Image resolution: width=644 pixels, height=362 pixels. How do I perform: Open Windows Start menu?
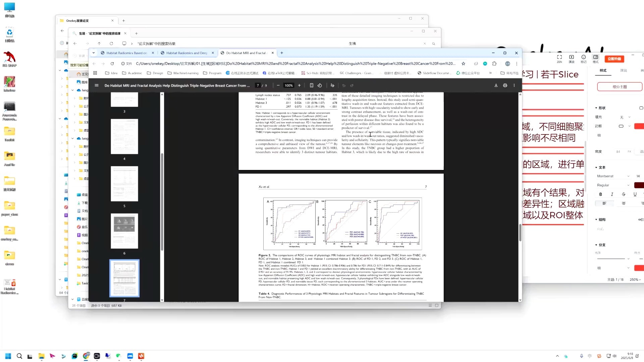point(8,356)
